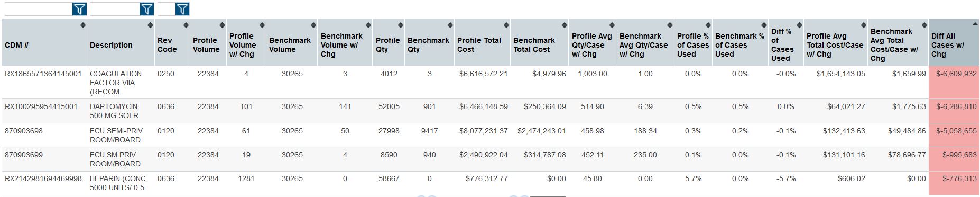Screen dimensions: 980x197
Task: Click the first filter text field
Action: coord(38,9)
